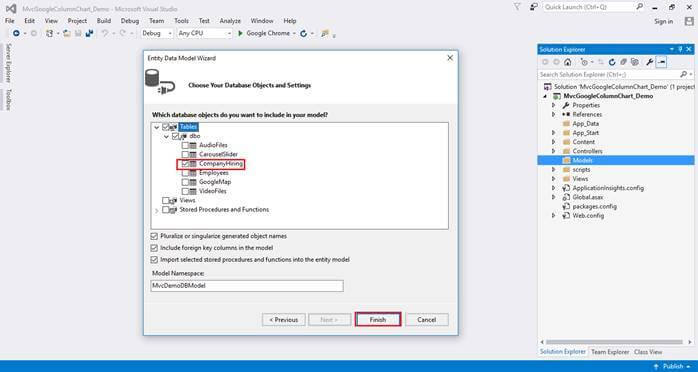The height and width of the screenshot is (372, 698).
Task: Expand the Properties node in Solution Explorer
Action: 553,105
